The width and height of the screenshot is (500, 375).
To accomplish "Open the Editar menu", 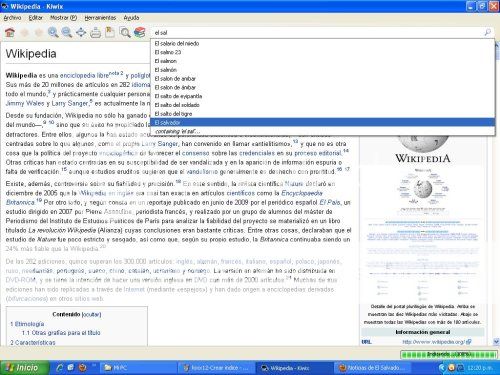I will coord(36,18).
